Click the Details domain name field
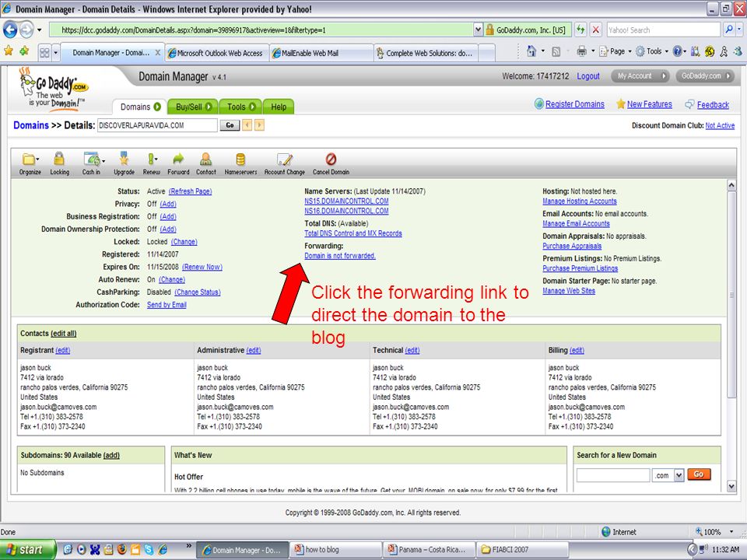The width and height of the screenshot is (747, 560). point(157,125)
